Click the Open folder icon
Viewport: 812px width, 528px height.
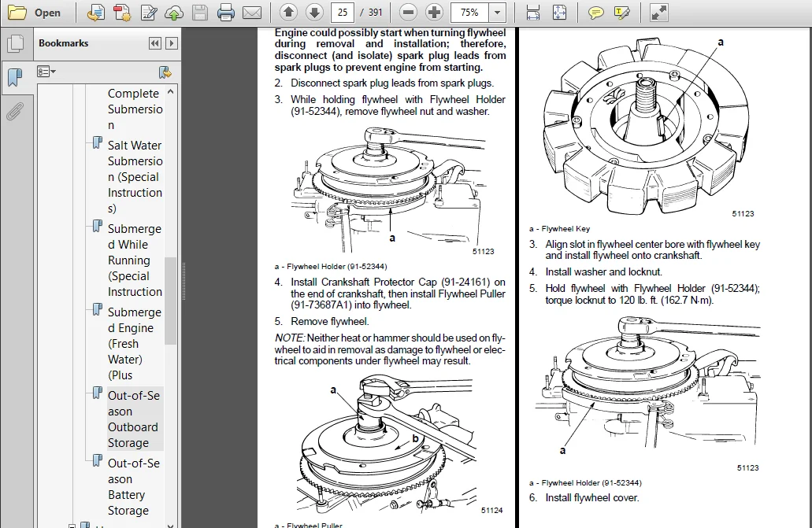coord(17,13)
